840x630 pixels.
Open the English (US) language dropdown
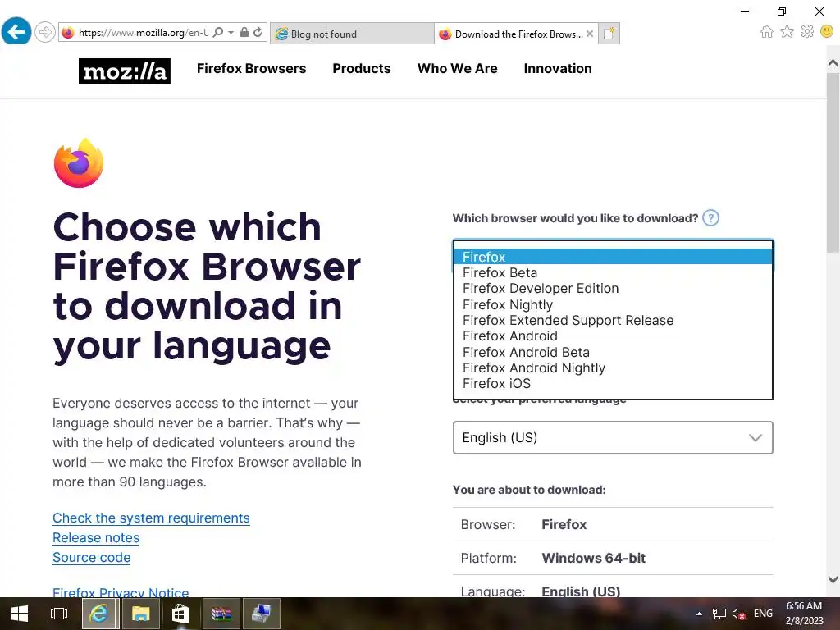point(613,438)
